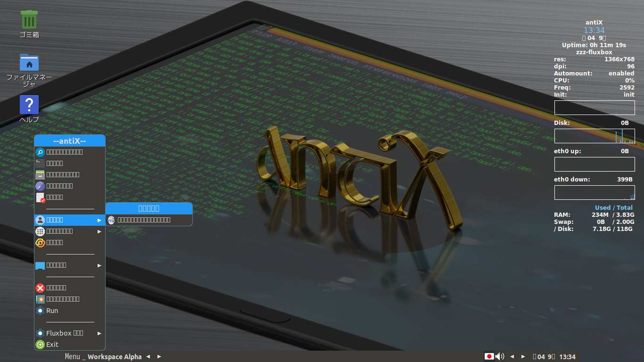The width and height of the screenshot is (644, 362).
Task: Click the RAM: 234M / 3.83G line
Action: click(594, 215)
